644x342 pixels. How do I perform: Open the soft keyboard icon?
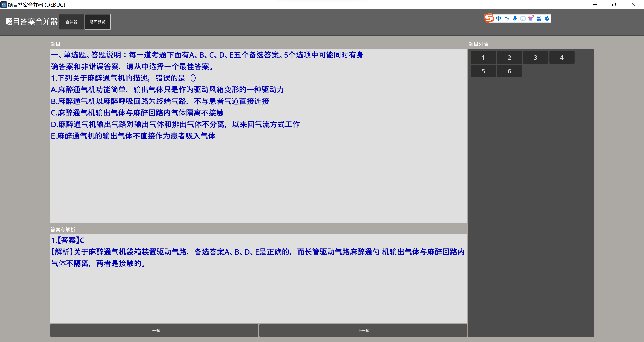point(523,18)
